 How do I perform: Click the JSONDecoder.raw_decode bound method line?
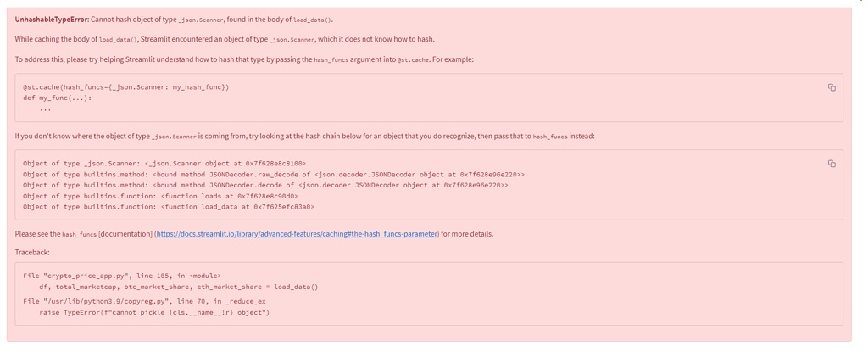tap(274, 175)
